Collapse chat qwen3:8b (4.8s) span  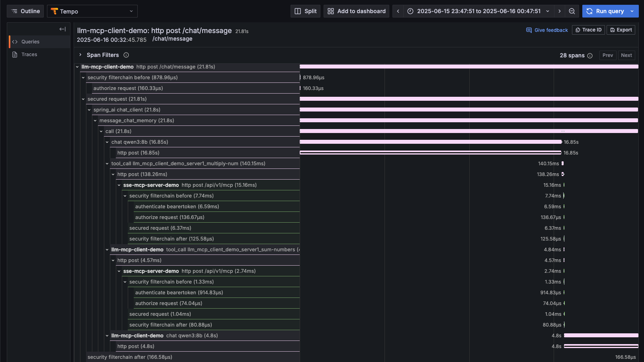[x=107, y=336]
